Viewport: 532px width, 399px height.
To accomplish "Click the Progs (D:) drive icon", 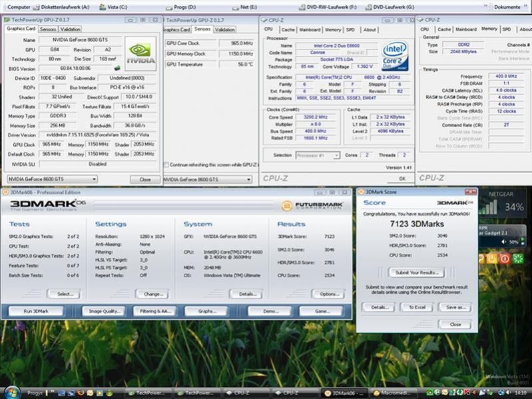I will coord(169,7).
